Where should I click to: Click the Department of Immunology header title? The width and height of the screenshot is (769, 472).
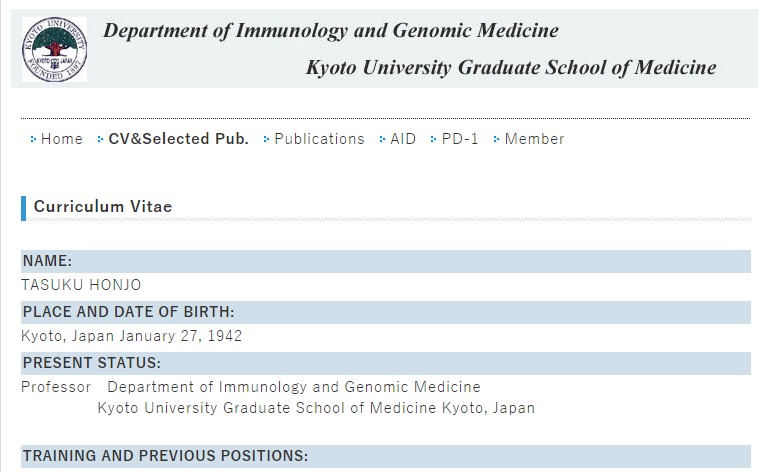331,31
